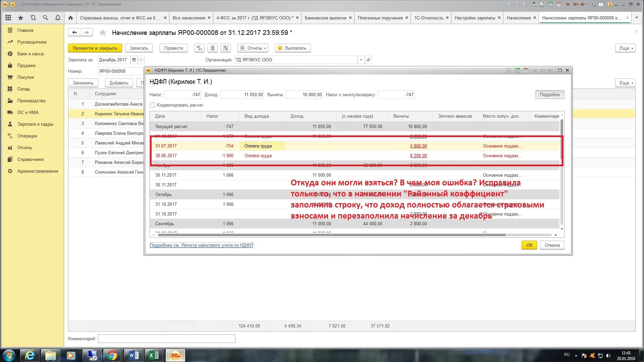
Task: Open the notifications bell icon
Action: tap(58, 18)
